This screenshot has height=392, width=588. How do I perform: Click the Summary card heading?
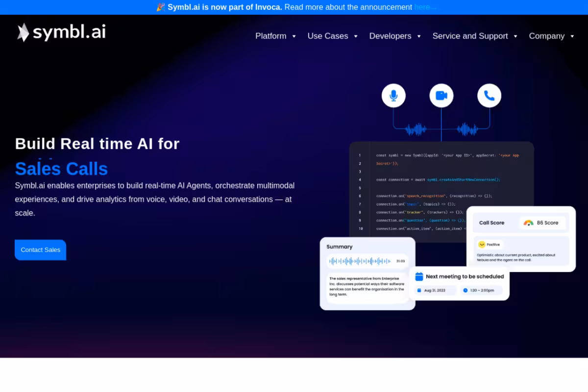340,246
